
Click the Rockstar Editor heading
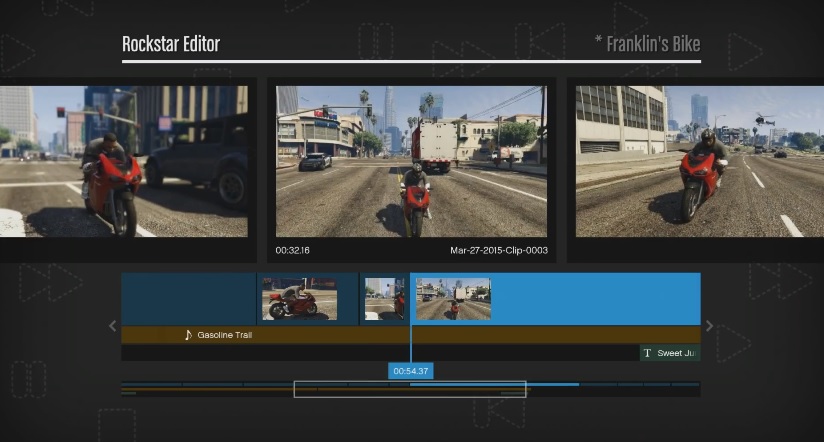171,44
